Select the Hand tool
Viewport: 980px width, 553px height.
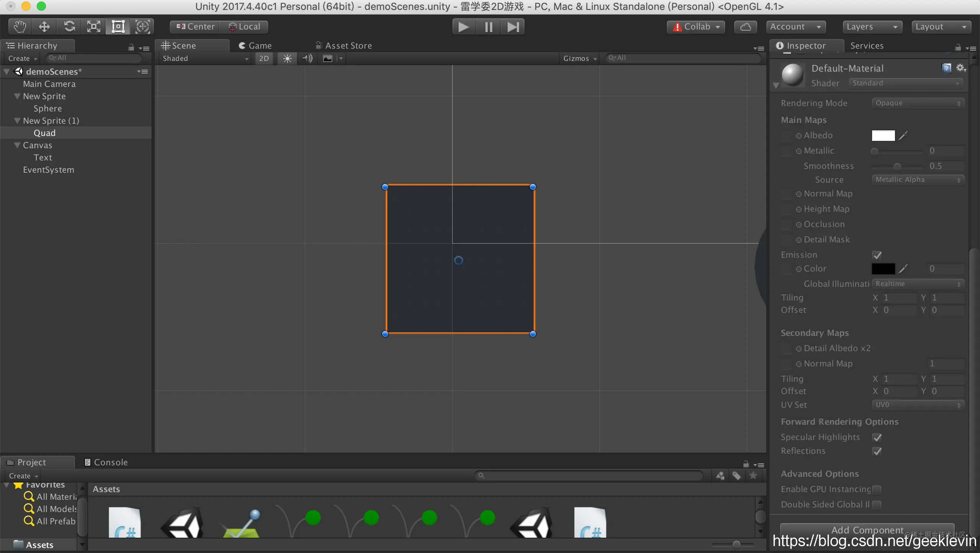[x=20, y=27]
